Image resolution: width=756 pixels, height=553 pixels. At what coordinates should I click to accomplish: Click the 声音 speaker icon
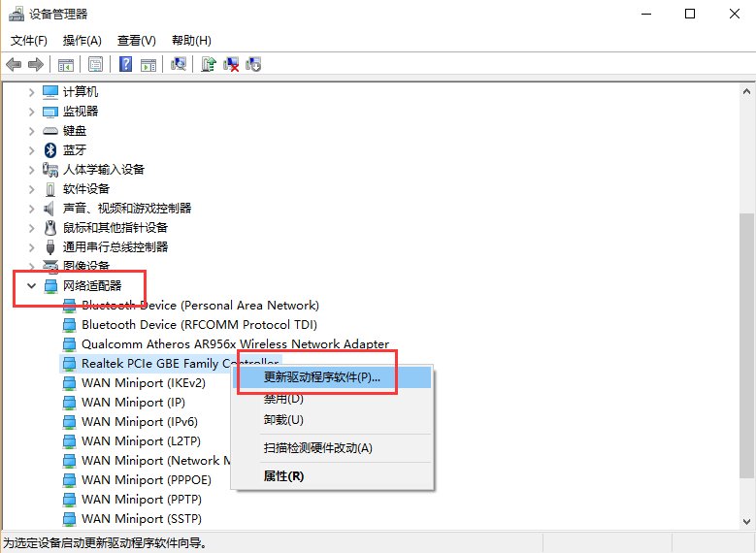pos(49,209)
